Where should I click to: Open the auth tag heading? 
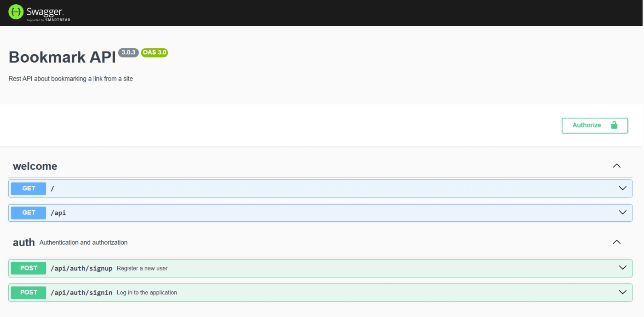coord(24,242)
